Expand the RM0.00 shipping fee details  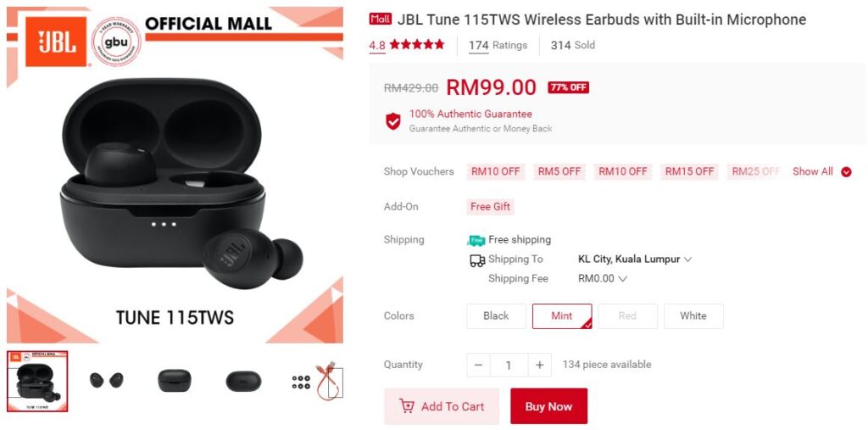603,279
